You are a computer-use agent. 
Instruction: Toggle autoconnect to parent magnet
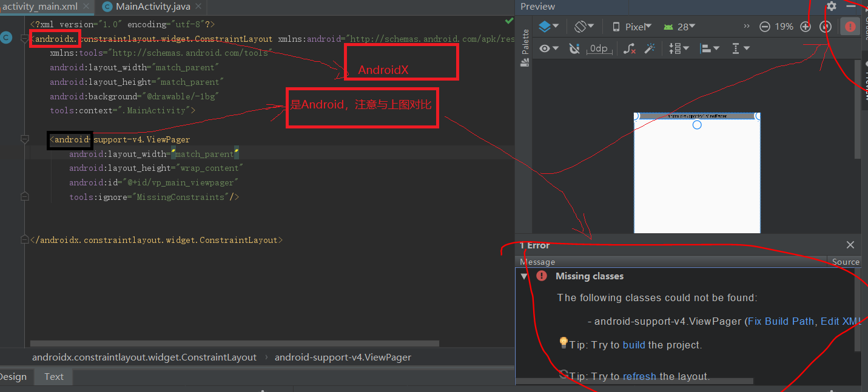pos(575,48)
